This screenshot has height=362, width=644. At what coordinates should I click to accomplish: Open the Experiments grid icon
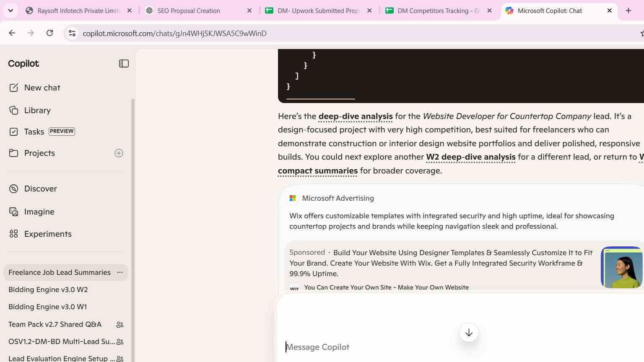(14, 234)
